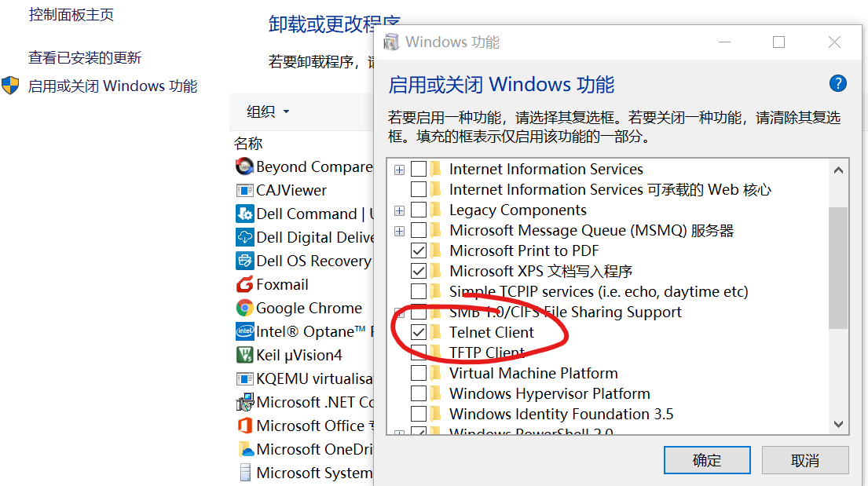Click the Intel Optane program icon
The width and height of the screenshot is (868, 486).
coord(244,331)
